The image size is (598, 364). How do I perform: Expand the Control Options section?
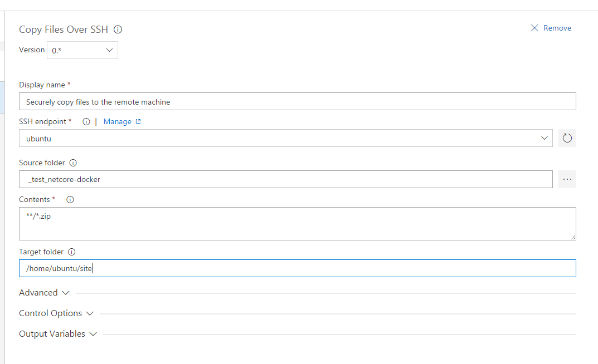pos(56,313)
